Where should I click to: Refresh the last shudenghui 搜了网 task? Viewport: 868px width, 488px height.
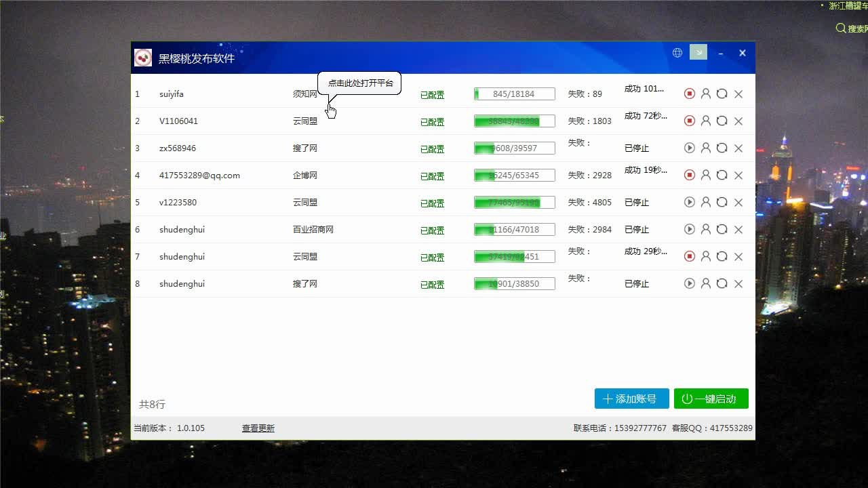722,283
